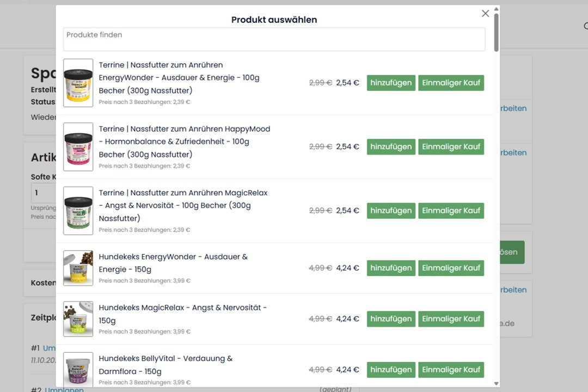
Task: Add Hundekeks BellyVital via hinzufügen
Action: tap(391, 370)
